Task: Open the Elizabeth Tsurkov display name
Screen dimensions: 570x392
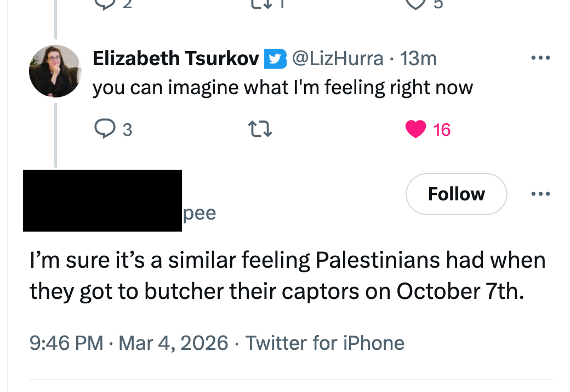Action: pyautogui.click(x=175, y=58)
